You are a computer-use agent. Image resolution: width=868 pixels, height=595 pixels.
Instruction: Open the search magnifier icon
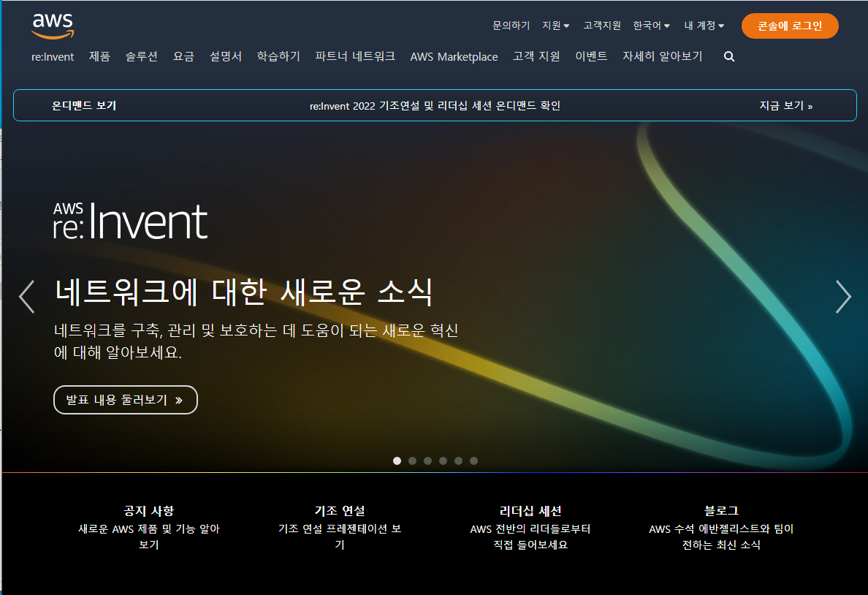(729, 56)
